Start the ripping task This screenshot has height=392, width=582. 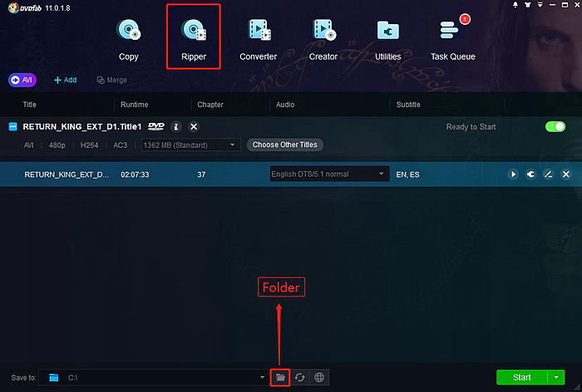[521, 378]
